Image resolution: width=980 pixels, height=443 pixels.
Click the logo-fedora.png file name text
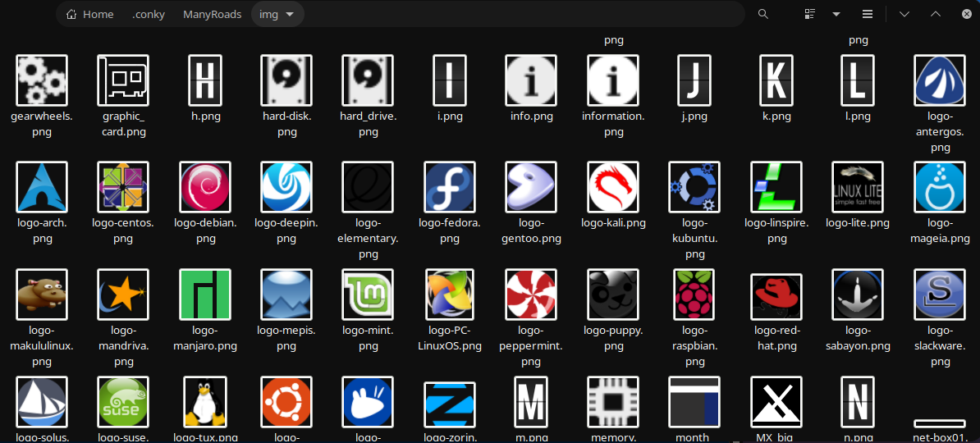[x=450, y=231]
